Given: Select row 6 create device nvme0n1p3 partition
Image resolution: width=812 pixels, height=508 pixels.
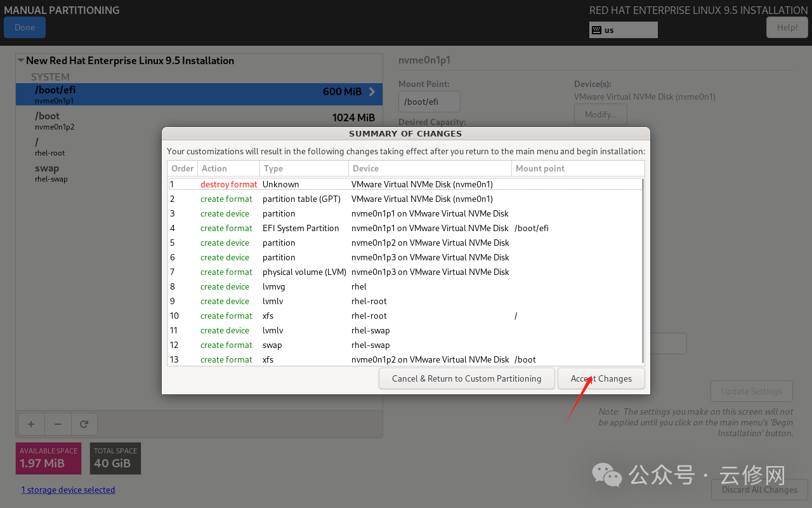Looking at the screenshot, I should click(405, 257).
